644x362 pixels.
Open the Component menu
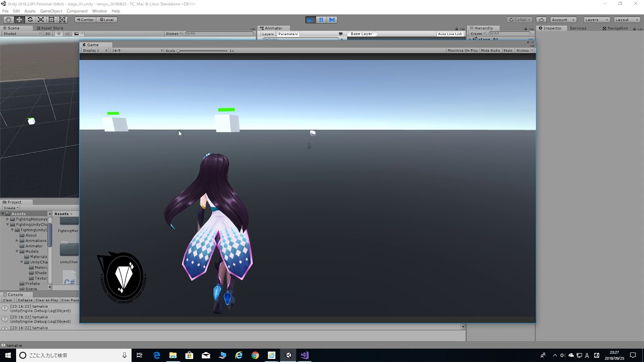pos(77,11)
